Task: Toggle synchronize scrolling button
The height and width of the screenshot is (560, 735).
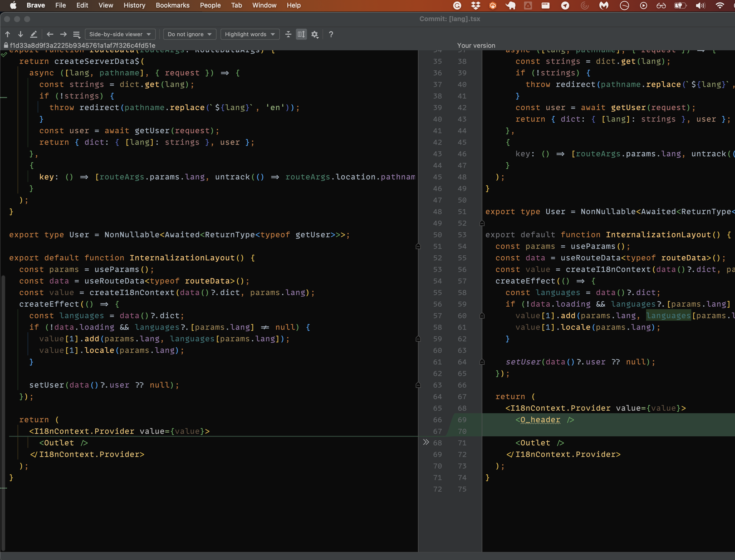Action: point(301,34)
